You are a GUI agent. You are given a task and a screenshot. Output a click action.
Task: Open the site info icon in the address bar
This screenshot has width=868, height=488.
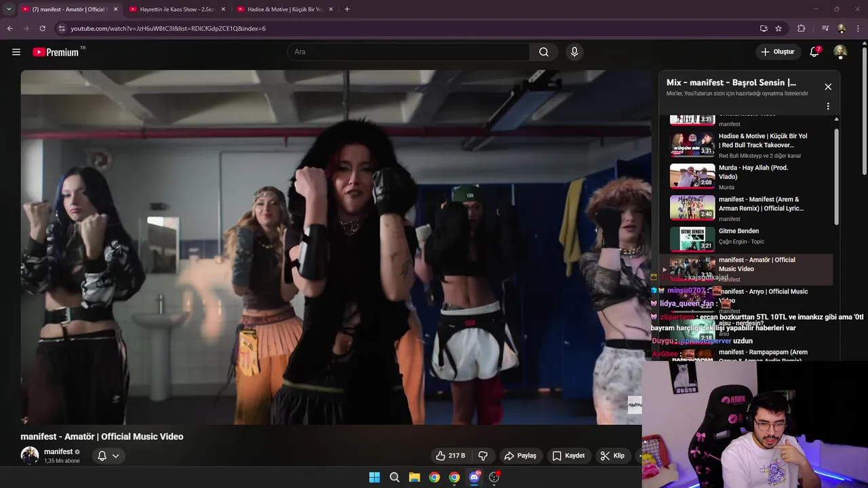pos(62,28)
